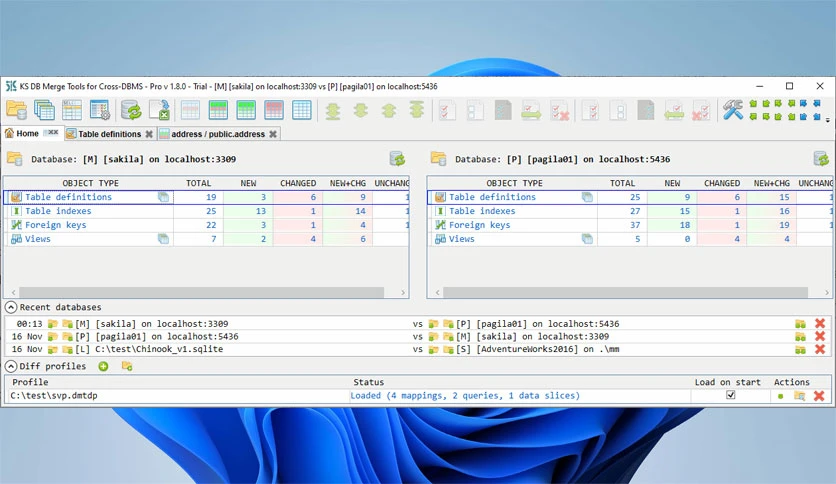Image resolution: width=836 pixels, height=484 pixels.
Task: Open both databases icon in 00:13 recent row
Action: [x=800, y=324]
